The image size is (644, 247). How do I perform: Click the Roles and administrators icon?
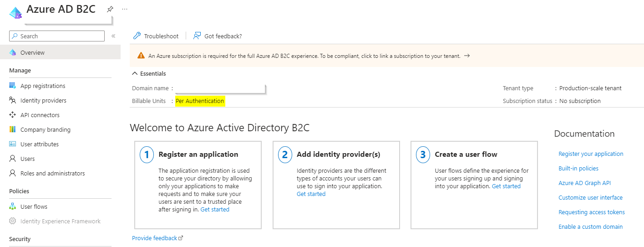click(x=13, y=173)
